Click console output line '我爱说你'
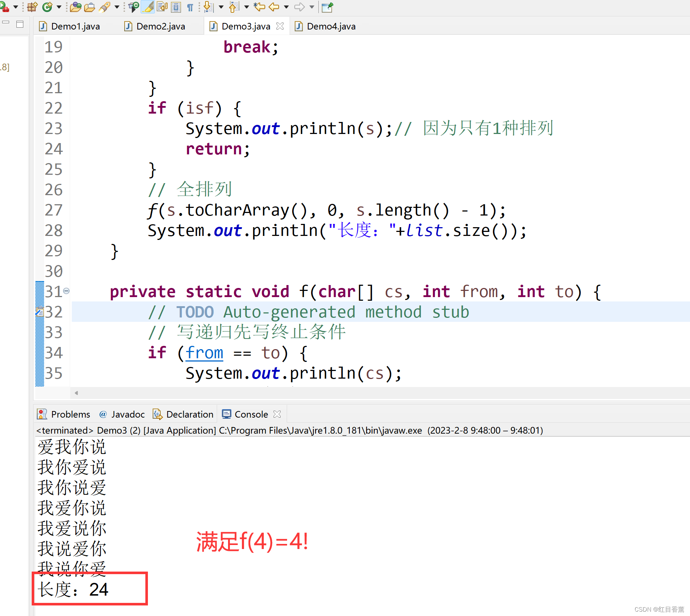Image resolution: width=690 pixels, height=616 pixels. point(72,529)
